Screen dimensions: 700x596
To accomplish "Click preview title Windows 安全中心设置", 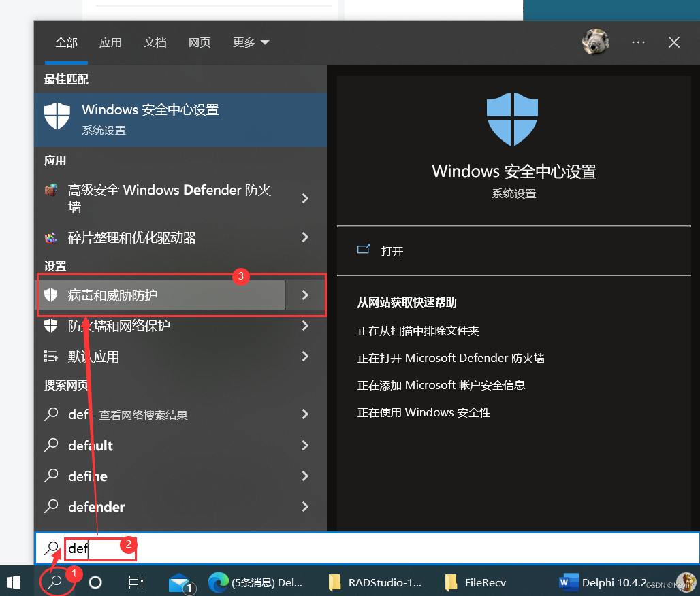I will pos(514,171).
